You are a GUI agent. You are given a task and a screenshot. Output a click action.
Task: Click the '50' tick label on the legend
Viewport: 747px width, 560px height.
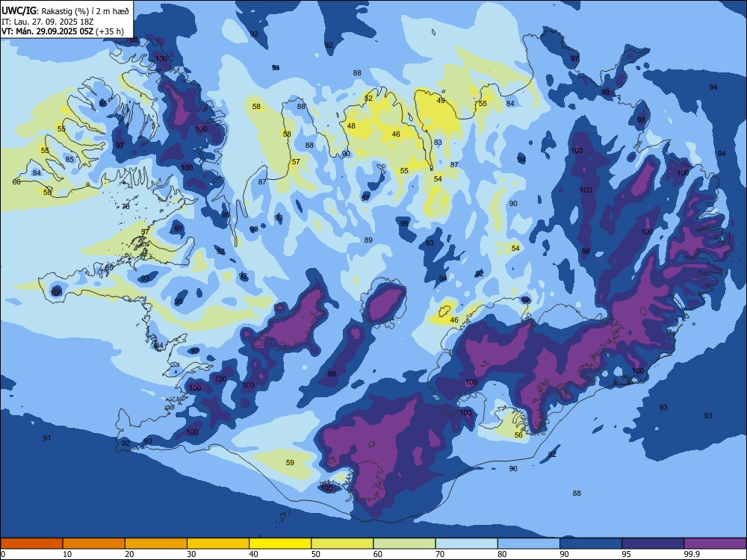pos(315,554)
